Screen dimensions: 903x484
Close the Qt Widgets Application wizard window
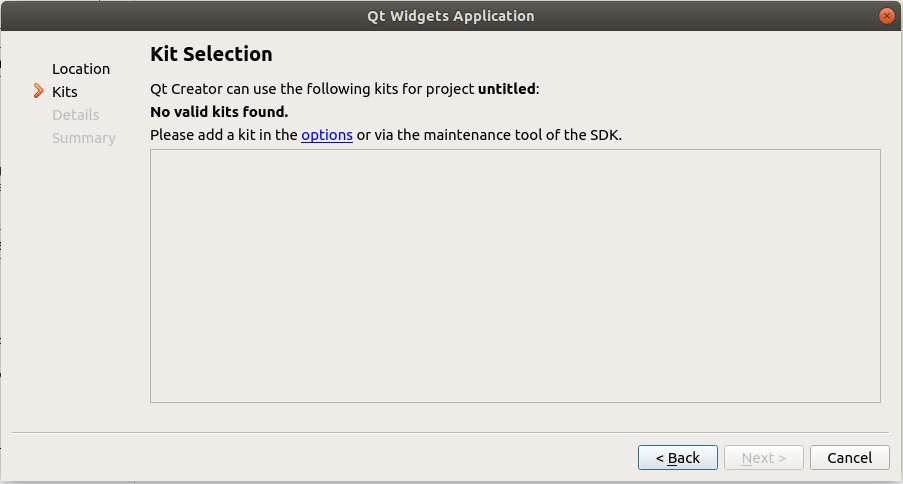[x=886, y=16]
